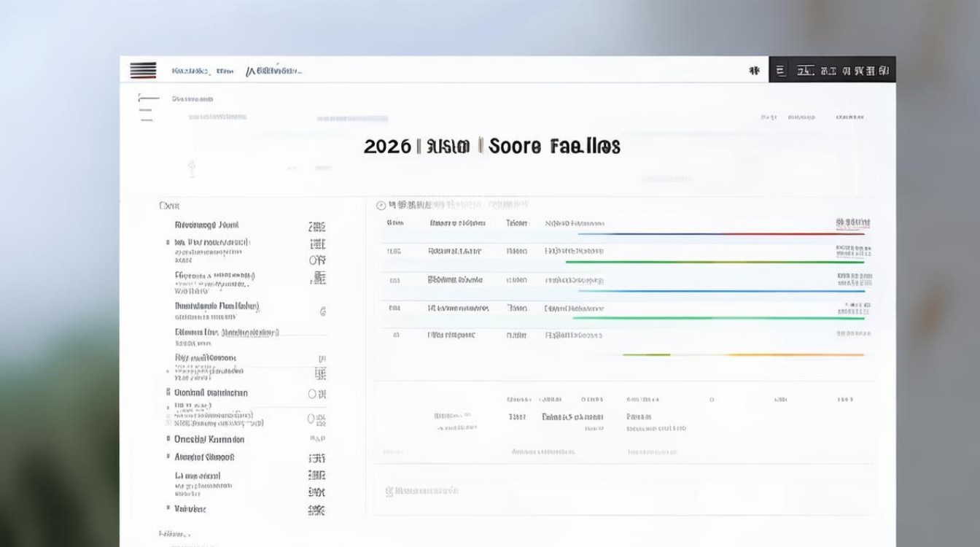Click the first icon in dark top-right toolbar
Viewport: 980px width, 547px height.
[x=780, y=70]
